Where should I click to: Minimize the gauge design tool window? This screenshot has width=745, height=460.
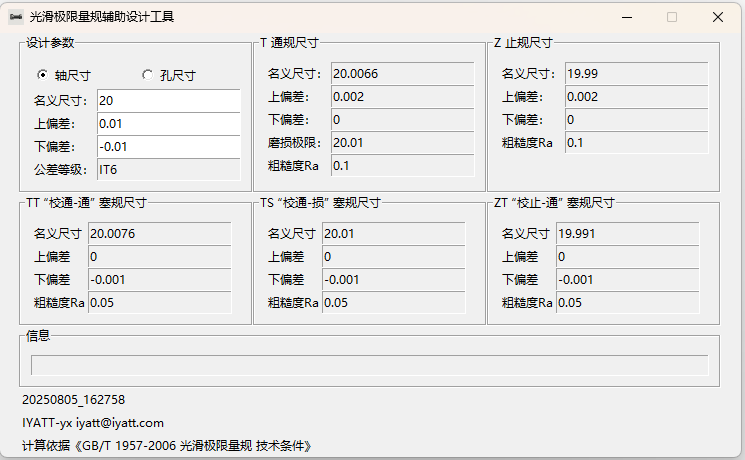tap(627, 18)
